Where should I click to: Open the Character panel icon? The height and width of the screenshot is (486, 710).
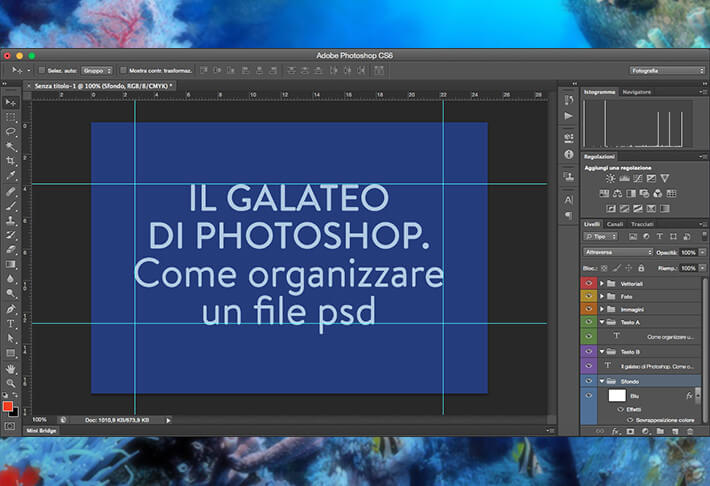point(569,200)
